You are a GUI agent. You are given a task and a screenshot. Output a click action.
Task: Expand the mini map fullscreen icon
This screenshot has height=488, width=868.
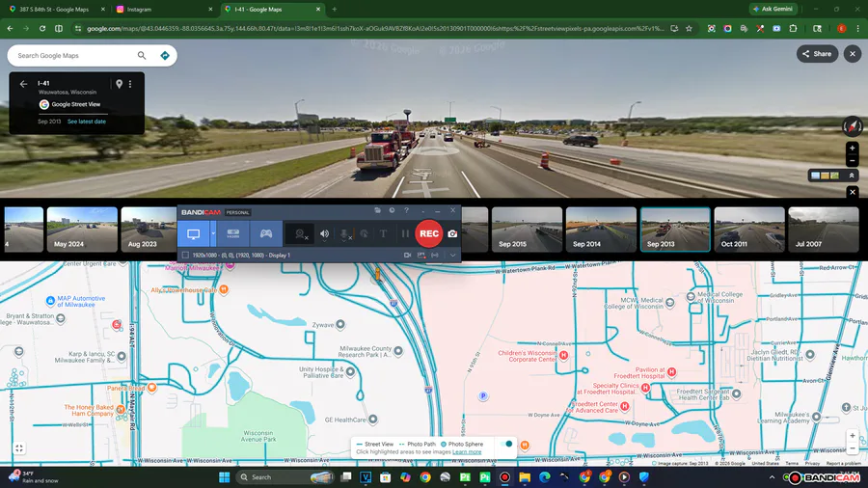tap(19, 448)
